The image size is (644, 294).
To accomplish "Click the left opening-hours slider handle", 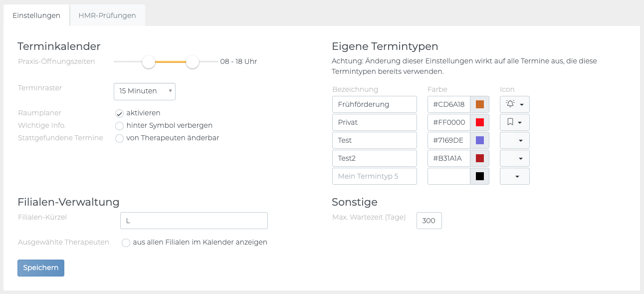I will [x=149, y=62].
